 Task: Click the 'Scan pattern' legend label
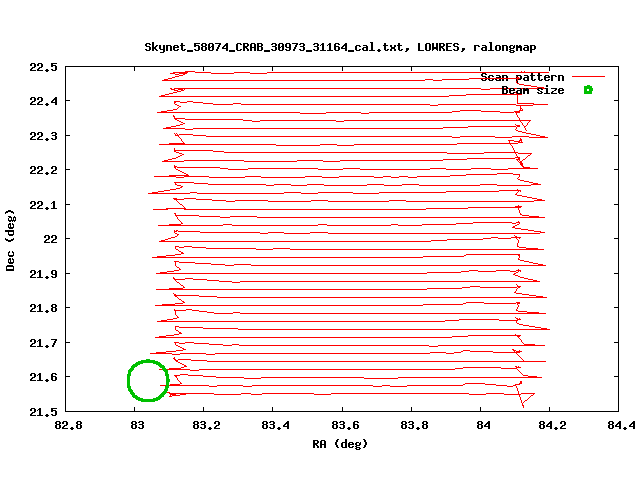click(x=522, y=77)
